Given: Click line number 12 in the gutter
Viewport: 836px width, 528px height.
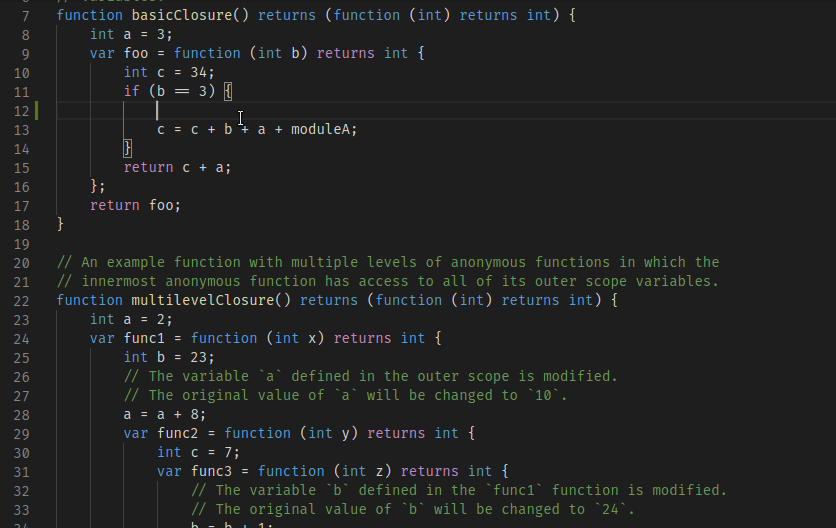Looking at the screenshot, I should tap(21, 111).
